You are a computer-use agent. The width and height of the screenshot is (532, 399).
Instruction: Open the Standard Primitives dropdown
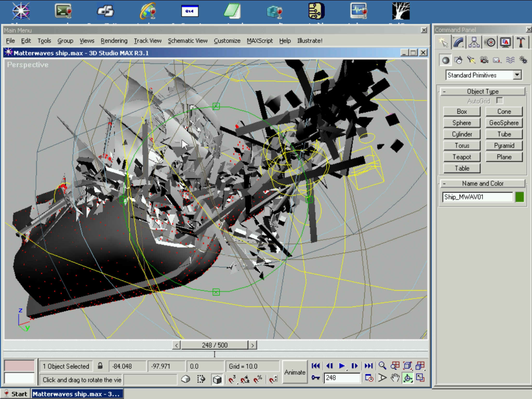(517, 75)
